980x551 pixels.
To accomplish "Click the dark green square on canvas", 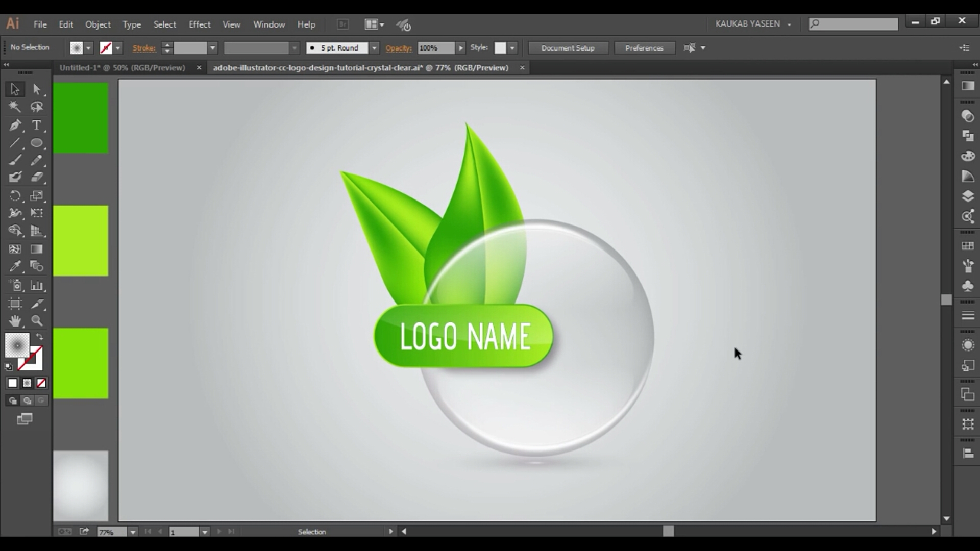I will coord(81,118).
